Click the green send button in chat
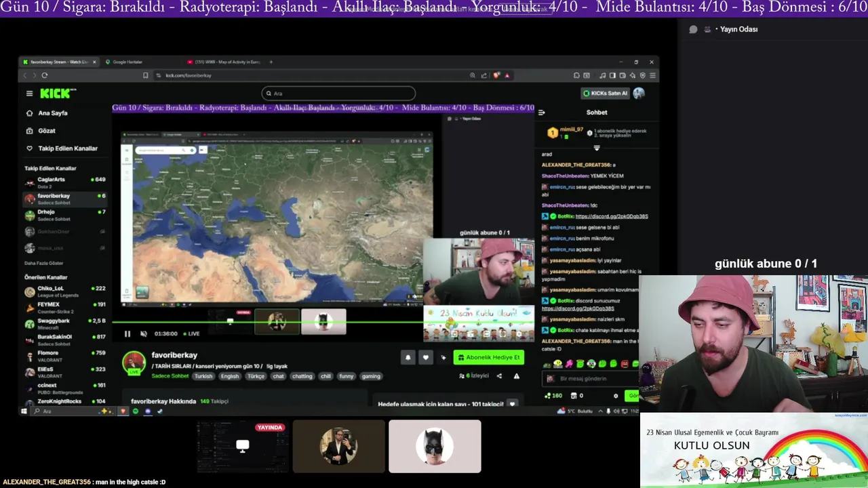The image size is (868, 488). tap(632, 396)
